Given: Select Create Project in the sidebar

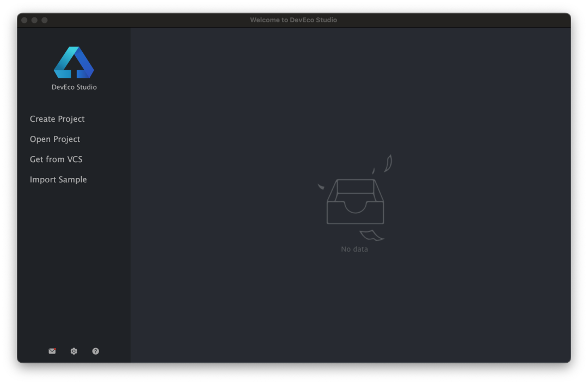Looking at the screenshot, I should click(x=57, y=119).
